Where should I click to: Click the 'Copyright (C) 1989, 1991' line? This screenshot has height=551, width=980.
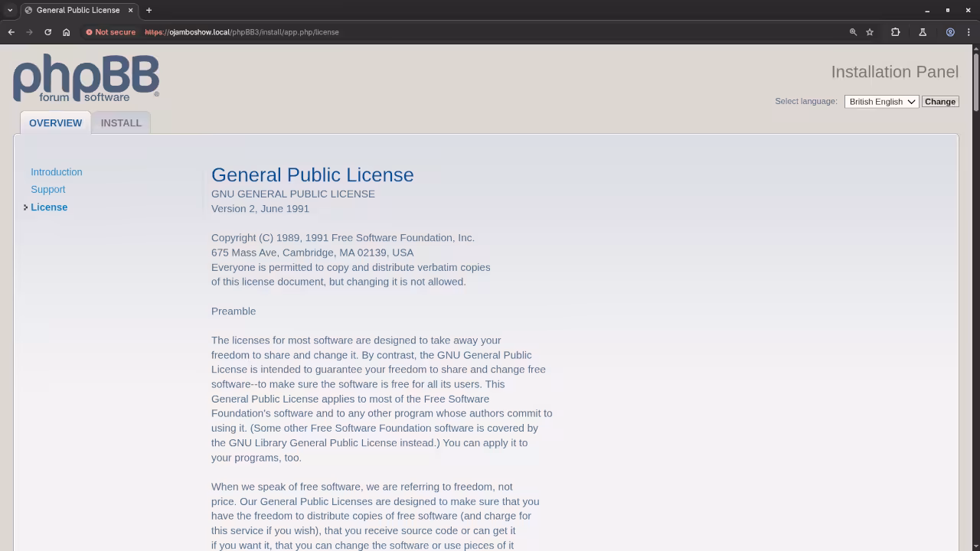tap(343, 238)
